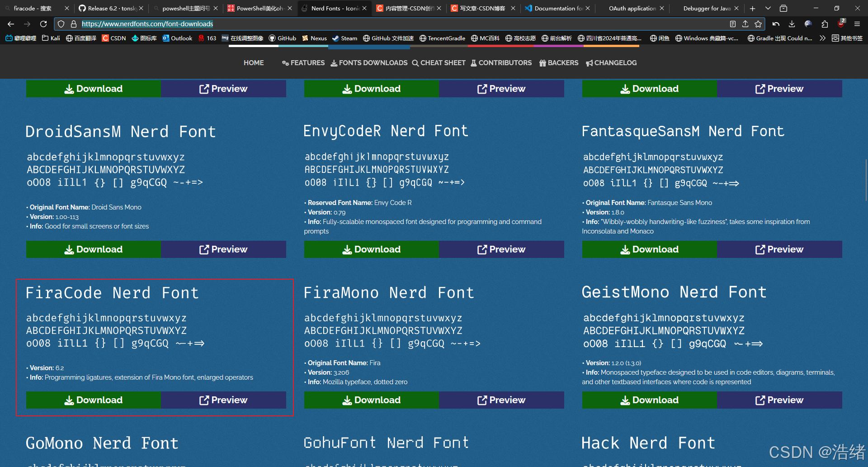Open the 其他书签 bookmarks folder

pos(847,38)
